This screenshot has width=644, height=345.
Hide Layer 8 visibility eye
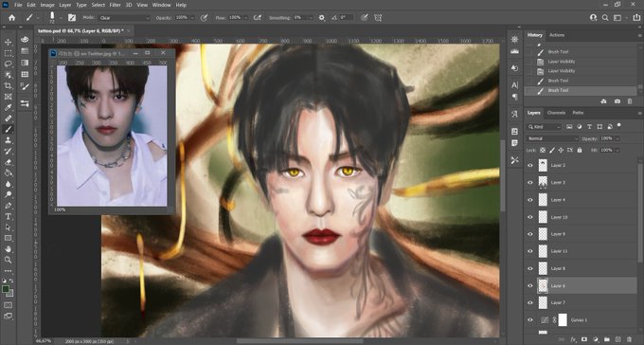coord(530,268)
